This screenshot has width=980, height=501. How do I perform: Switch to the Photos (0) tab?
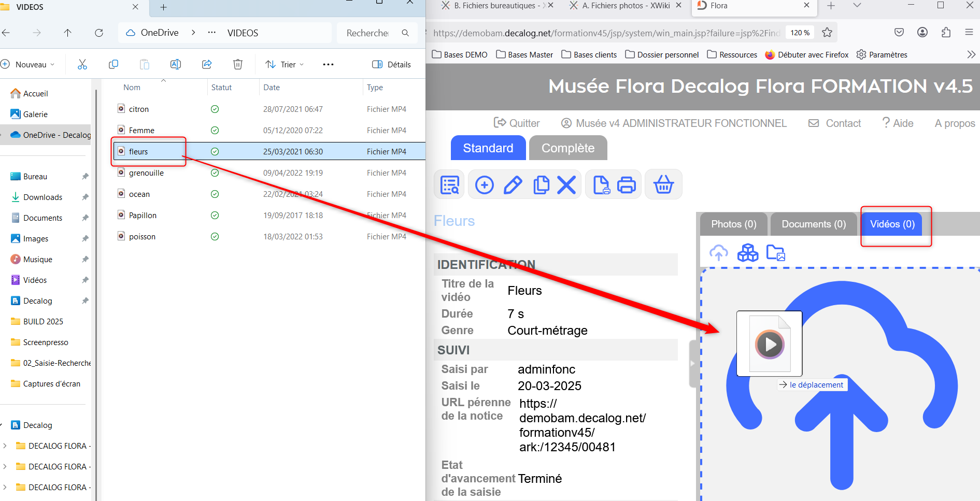pos(733,224)
